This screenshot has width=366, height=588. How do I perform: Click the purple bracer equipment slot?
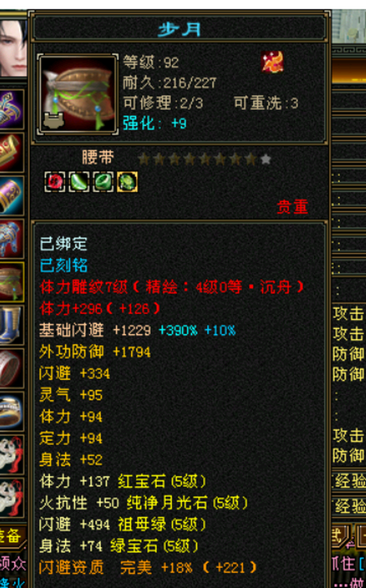pos(11,196)
